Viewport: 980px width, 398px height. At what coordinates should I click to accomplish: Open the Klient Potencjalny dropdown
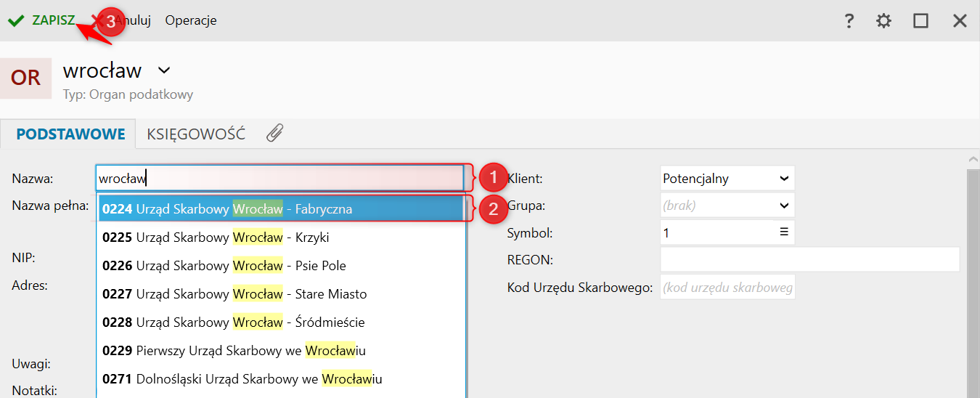point(727,178)
